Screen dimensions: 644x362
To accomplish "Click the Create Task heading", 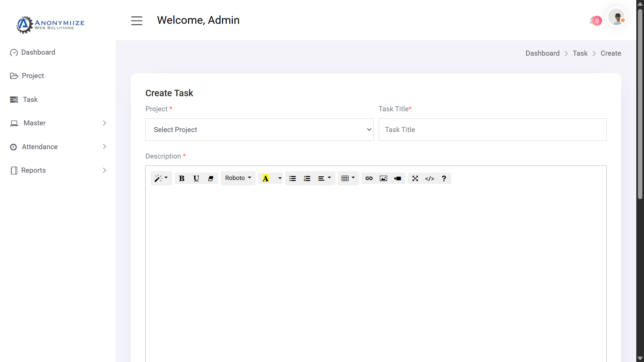I will click(169, 93).
